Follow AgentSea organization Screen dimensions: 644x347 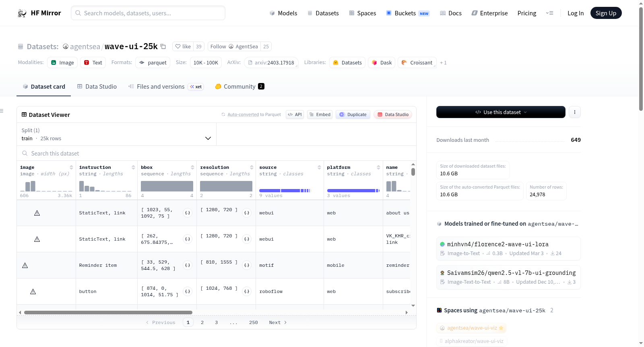[234, 46]
